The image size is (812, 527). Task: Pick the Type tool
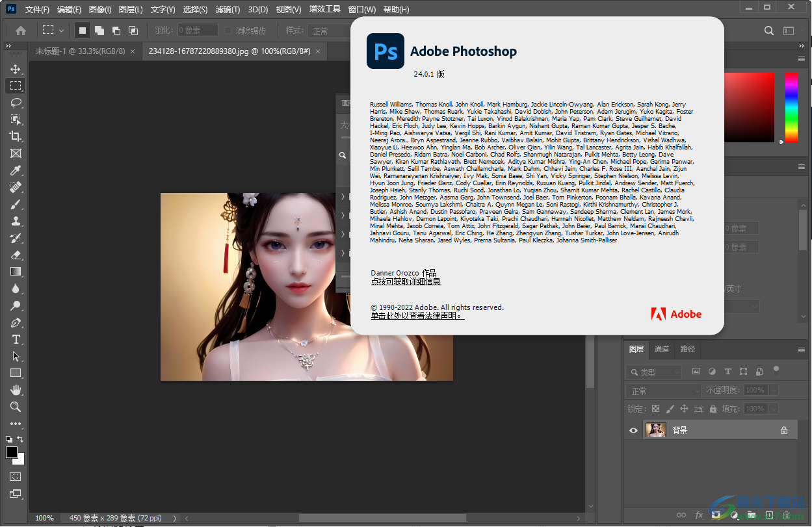[16, 339]
